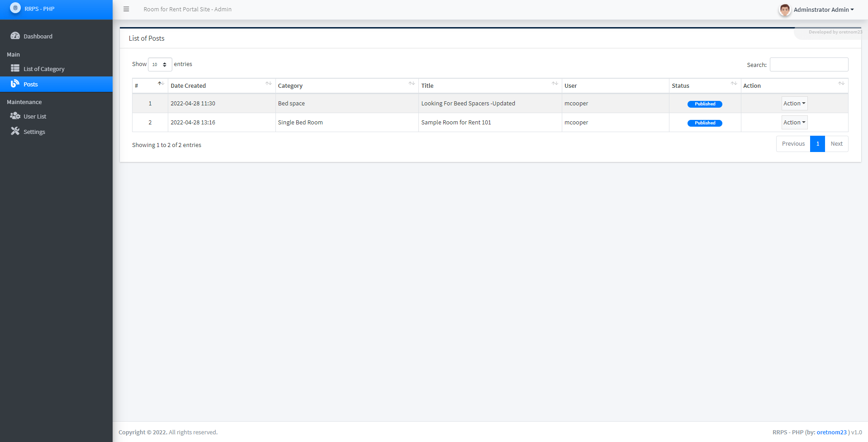Click inside the Search field
The width and height of the screenshot is (868, 442).
point(808,64)
